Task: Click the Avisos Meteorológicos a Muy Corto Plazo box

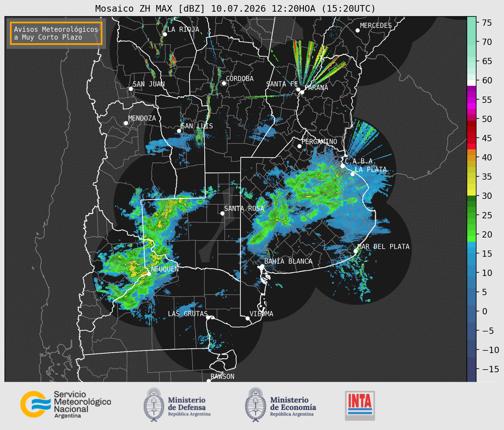Action: (56, 33)
